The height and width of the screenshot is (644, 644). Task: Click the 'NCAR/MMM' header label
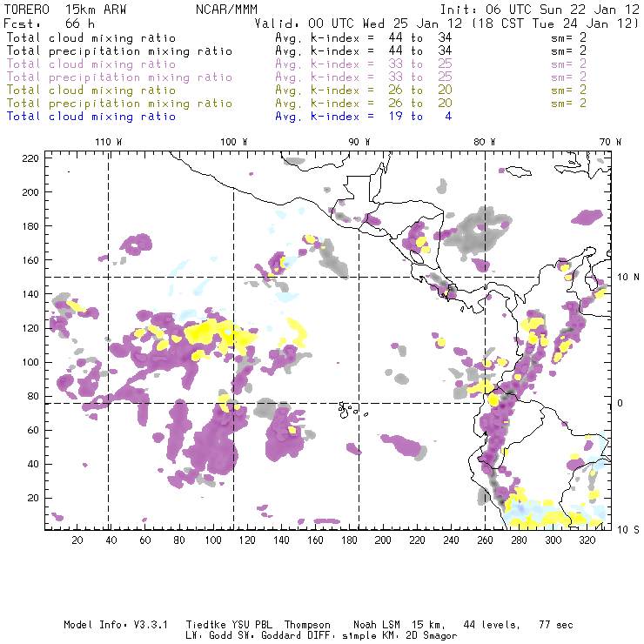pos(226,10)
